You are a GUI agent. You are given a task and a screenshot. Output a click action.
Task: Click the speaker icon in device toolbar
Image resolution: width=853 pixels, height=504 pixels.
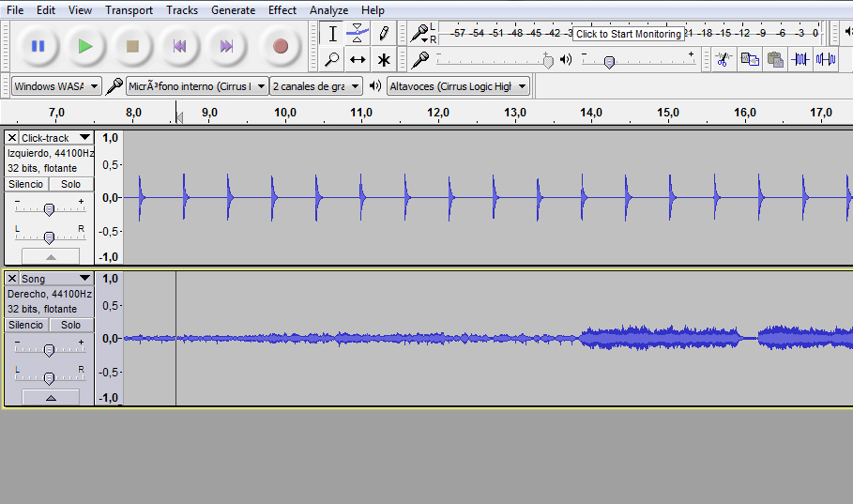pos(374,86)
